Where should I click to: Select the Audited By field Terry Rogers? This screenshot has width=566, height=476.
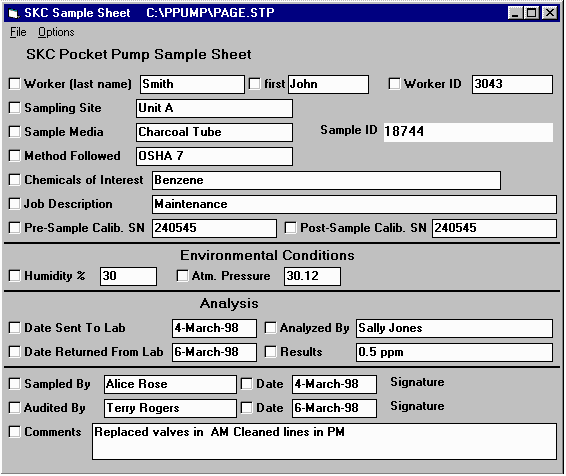[x=170, y=408]
